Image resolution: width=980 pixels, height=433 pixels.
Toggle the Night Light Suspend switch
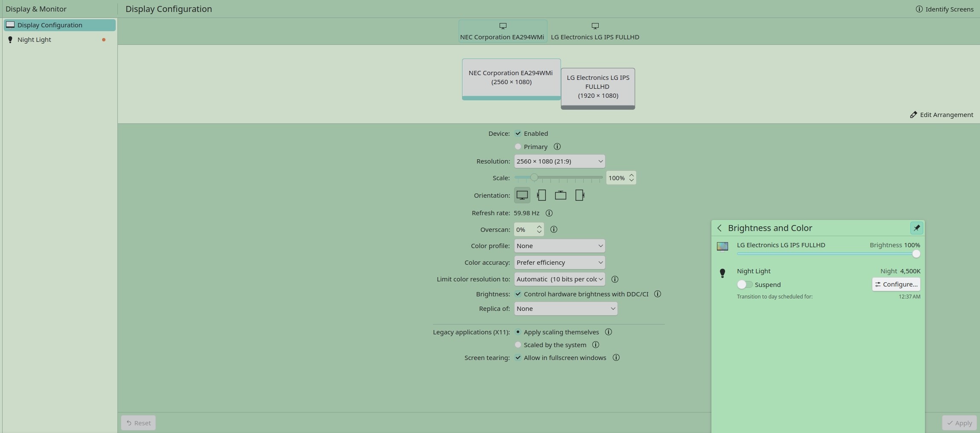[x=744, y=285]
